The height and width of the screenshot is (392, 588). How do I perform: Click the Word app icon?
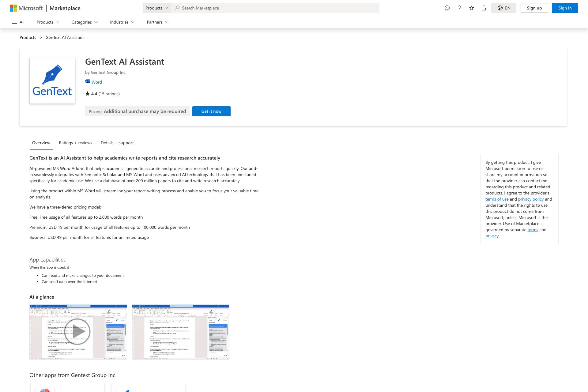point(87,81)
